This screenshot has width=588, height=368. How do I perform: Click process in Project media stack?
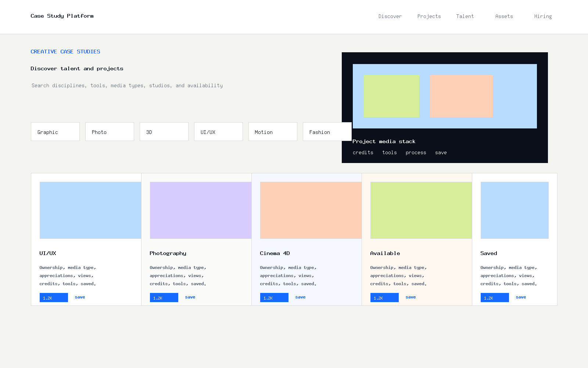coord(416,152)
